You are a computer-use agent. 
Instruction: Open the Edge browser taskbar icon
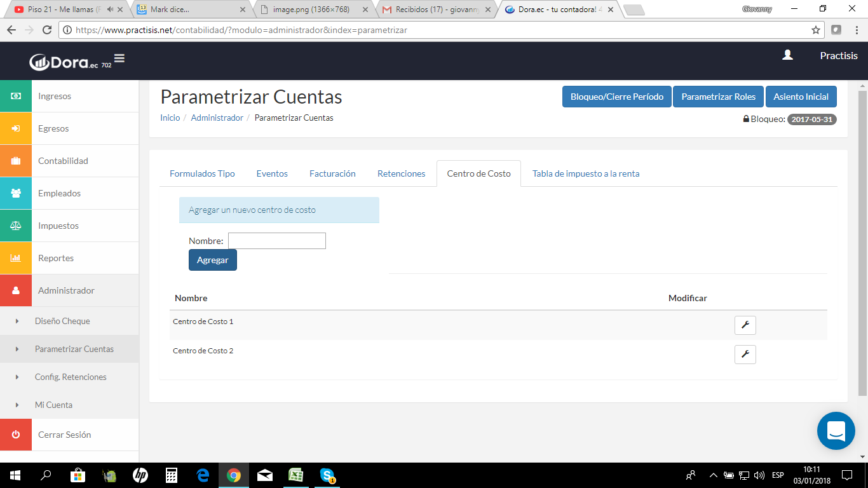(x=203, y=475)
